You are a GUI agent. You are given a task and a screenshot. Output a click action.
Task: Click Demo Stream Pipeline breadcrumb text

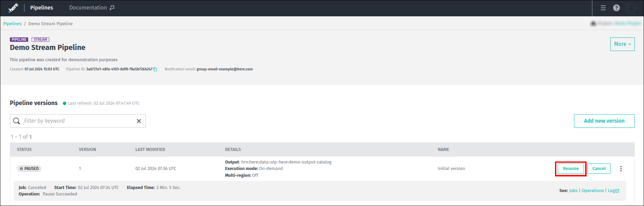pyautogui.click(x=51, y=23)
